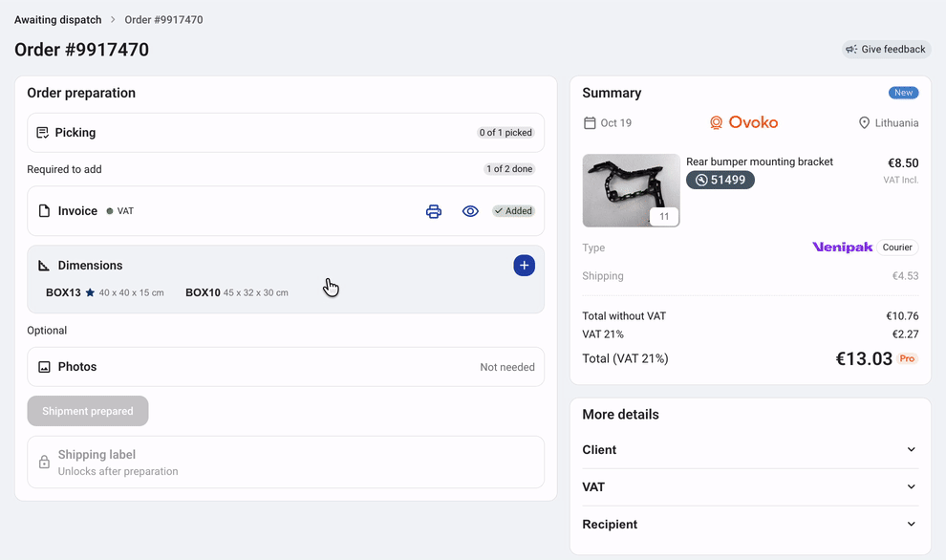Click the '1 of 2 done' progress label
Viewport: 946px width, 560px height.
pyautogui.click(x=509, y=169)
